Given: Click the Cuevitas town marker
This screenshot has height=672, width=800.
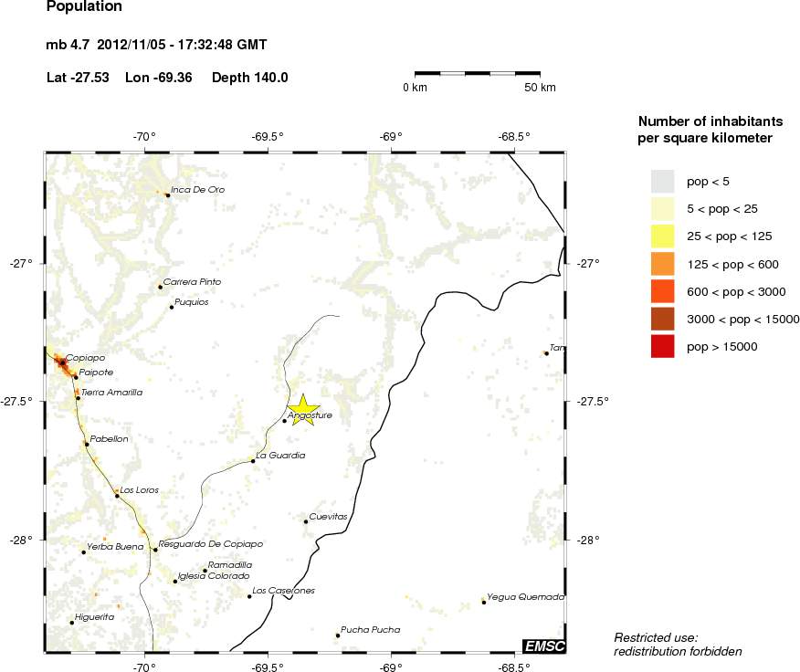Looking at the screenshot, I should tap(306, 521).
